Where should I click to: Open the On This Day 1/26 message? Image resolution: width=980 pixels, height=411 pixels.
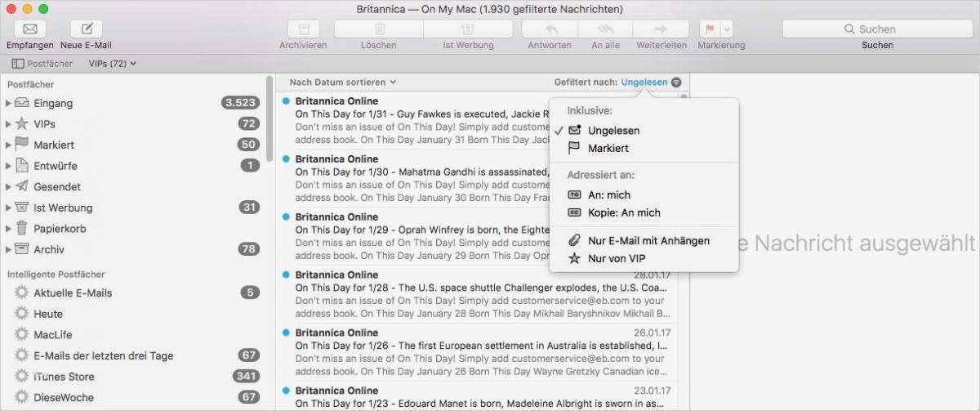[x=482, y=352]
